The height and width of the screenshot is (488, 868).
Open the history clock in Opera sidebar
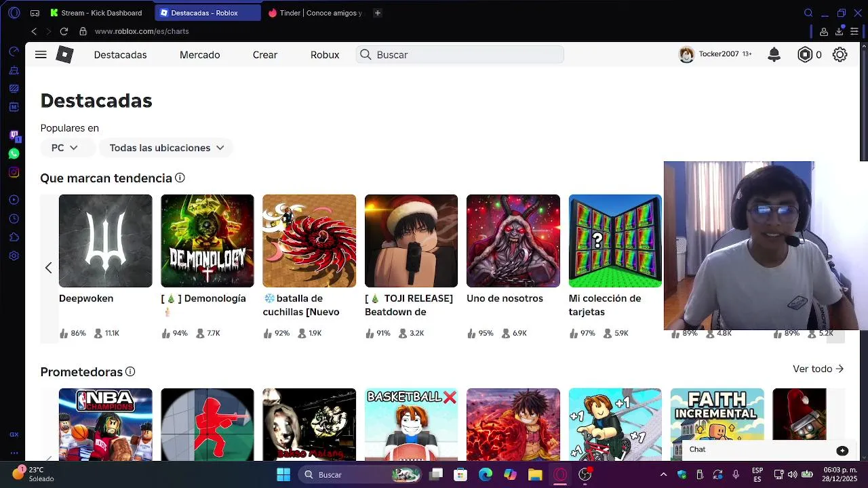pos(14,218)
